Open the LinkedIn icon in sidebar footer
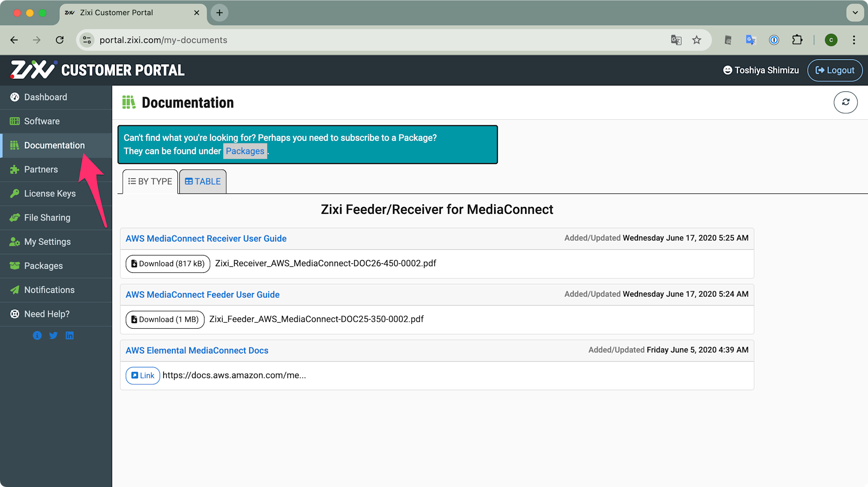868x487 pixels. (69, 335)
